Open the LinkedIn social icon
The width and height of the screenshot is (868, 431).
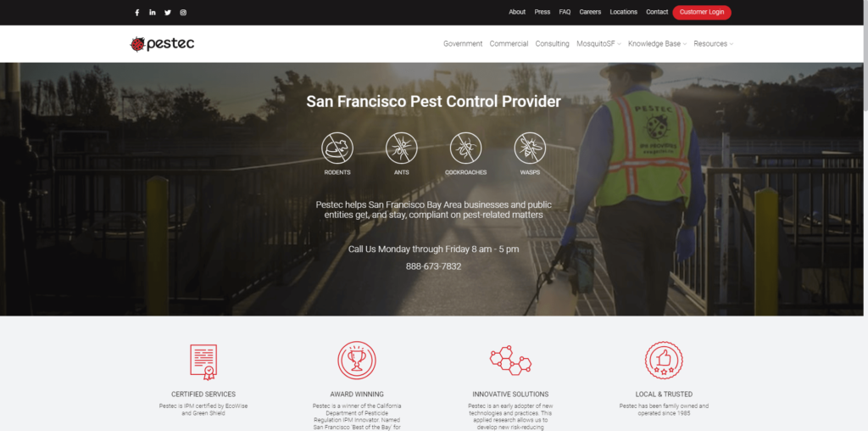point(153,12)
